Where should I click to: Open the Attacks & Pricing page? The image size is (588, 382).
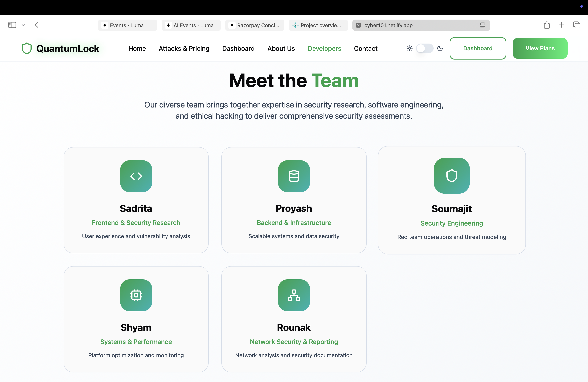pos(184,48)
